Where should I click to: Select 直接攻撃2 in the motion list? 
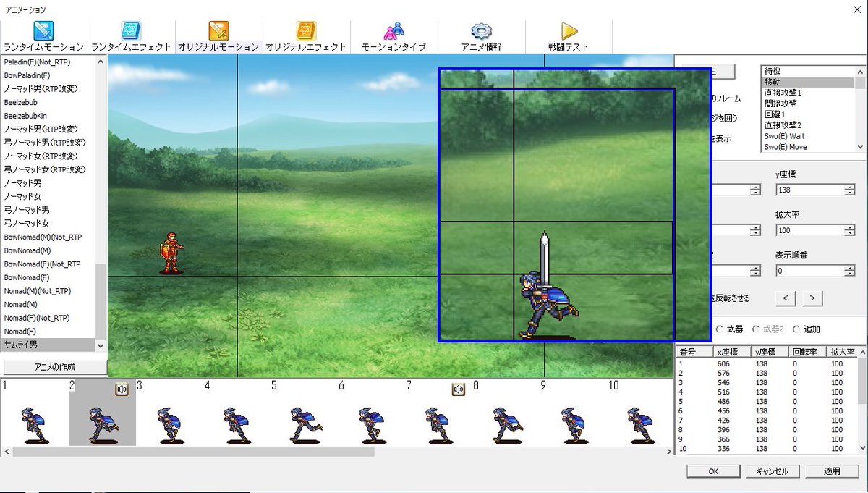[808, 125]
